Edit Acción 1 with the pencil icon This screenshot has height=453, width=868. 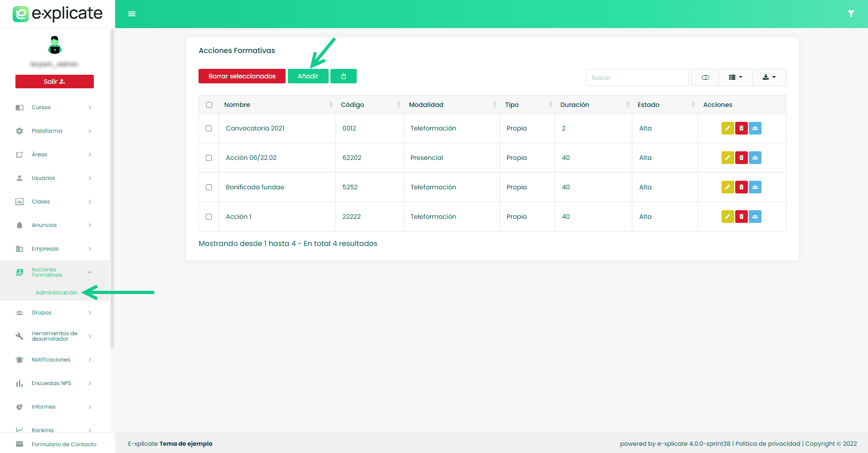[x=727, y=217]
